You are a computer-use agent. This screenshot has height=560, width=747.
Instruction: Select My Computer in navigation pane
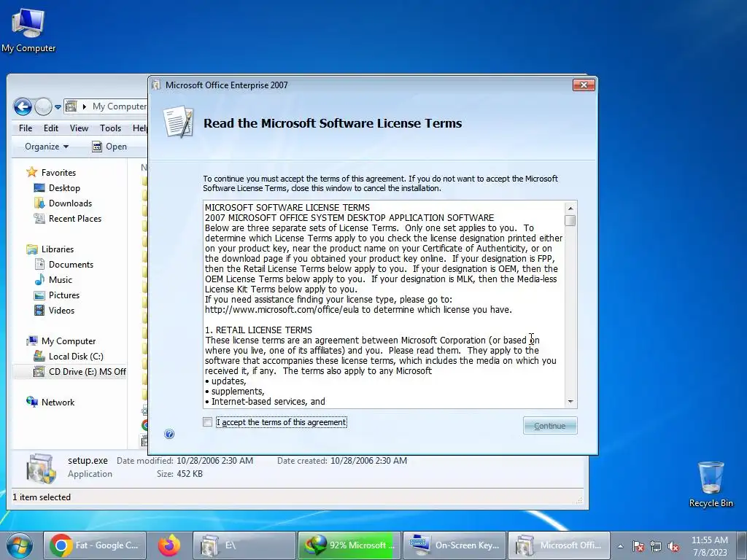click(68, 341)
